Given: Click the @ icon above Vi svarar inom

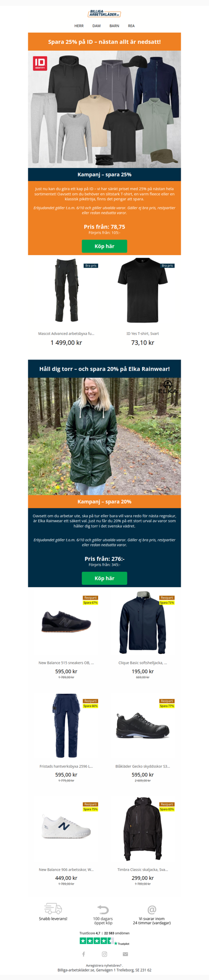Looking at the screenshot, I should (x=152, y=910).
